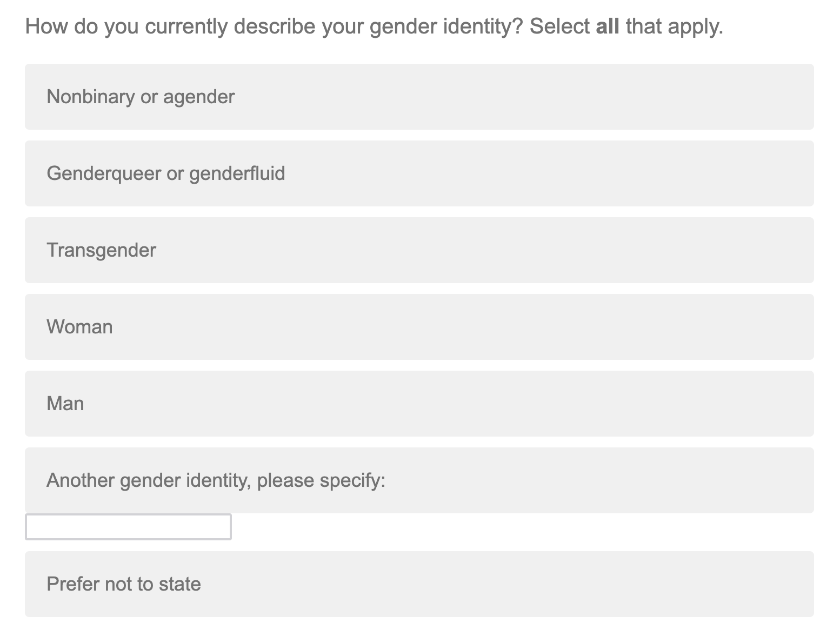Select the Transgender option
This screenshot has width=840, height=643.
point(419,250)
